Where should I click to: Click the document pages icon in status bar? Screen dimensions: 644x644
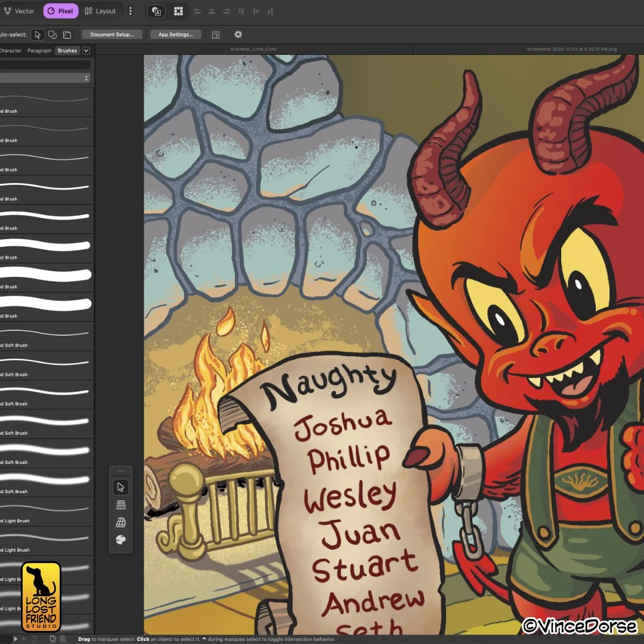tap(53, 639)
